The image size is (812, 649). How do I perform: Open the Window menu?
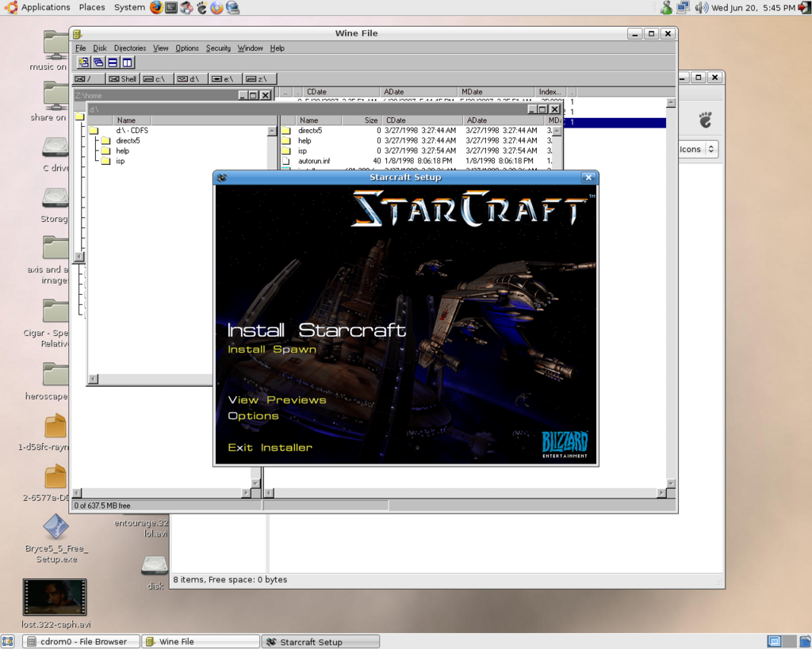click(x=250, y=48)
